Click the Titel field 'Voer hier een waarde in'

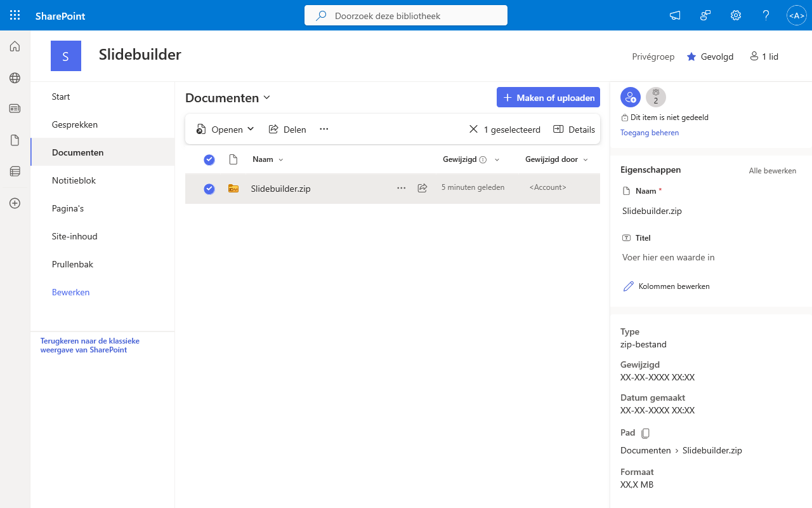[x=668, y=257]
